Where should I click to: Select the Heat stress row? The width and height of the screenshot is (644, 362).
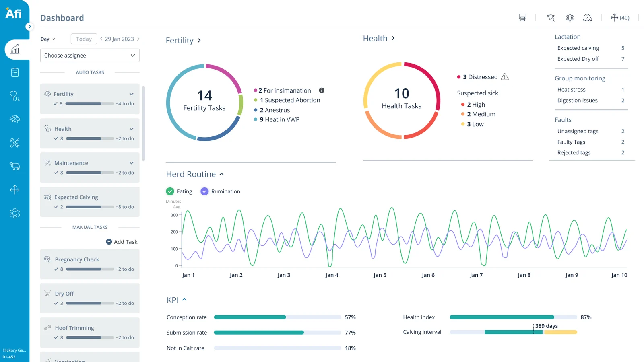(x=591, y=90)
